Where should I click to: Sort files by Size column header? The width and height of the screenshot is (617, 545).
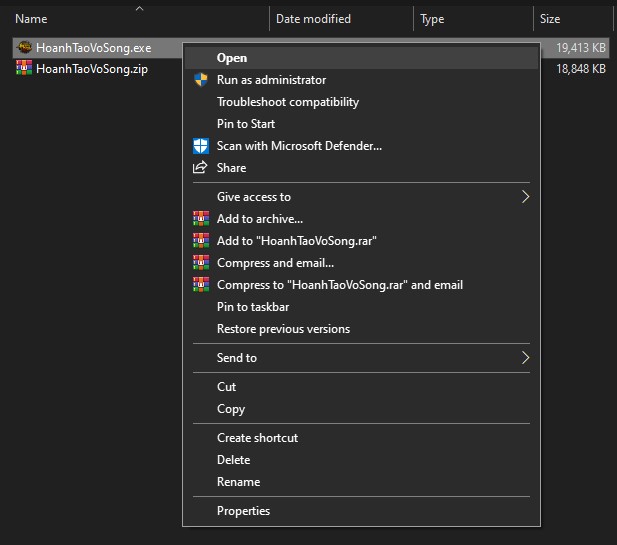(x=550, y=19)
